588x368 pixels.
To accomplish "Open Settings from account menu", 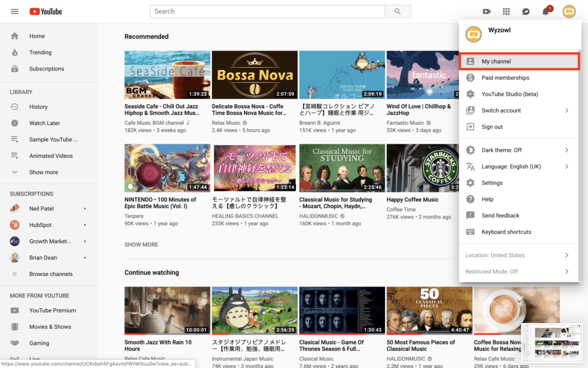I will click(x=519, y=183).
